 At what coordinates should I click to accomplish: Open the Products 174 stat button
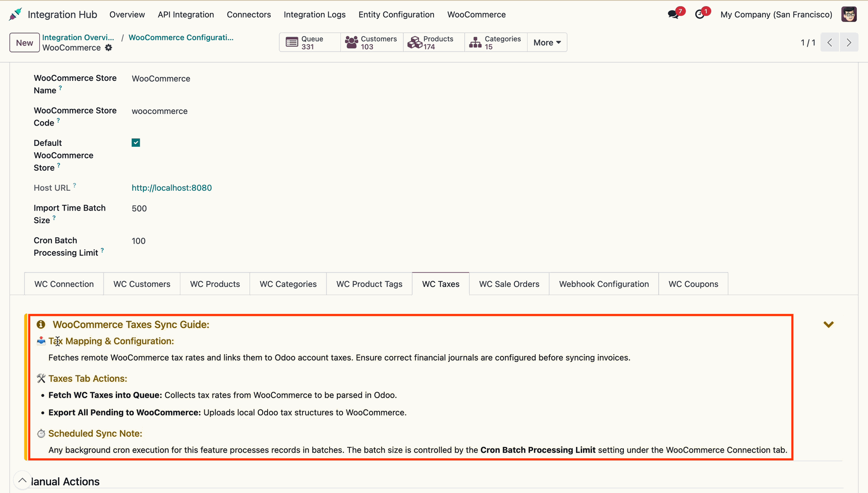434,42
